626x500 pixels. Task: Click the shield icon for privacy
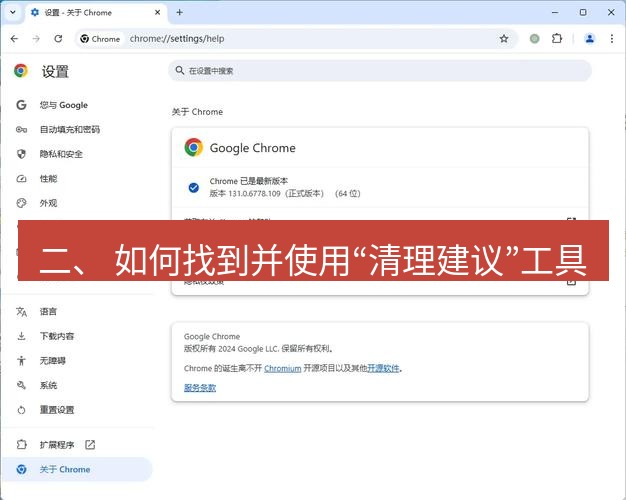click(21, 154)
